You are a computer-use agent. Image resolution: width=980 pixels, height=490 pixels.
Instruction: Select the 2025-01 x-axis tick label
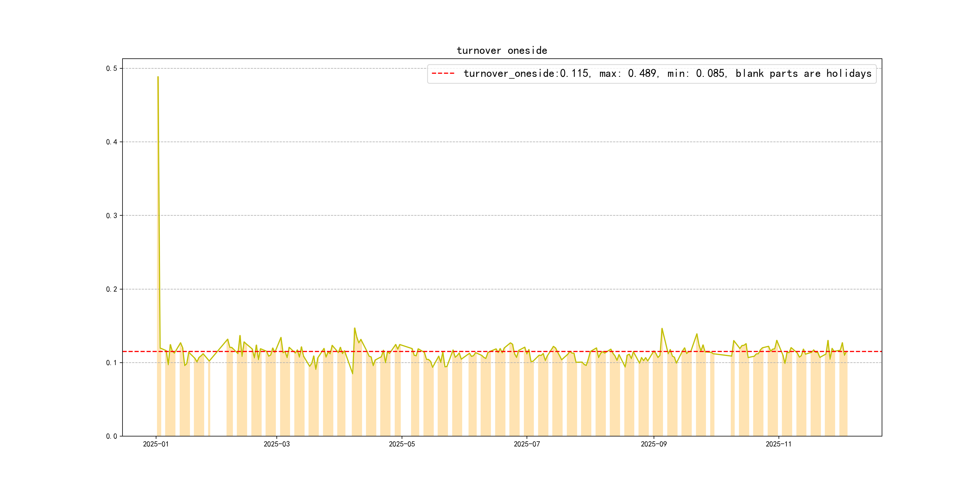point(155,444)
